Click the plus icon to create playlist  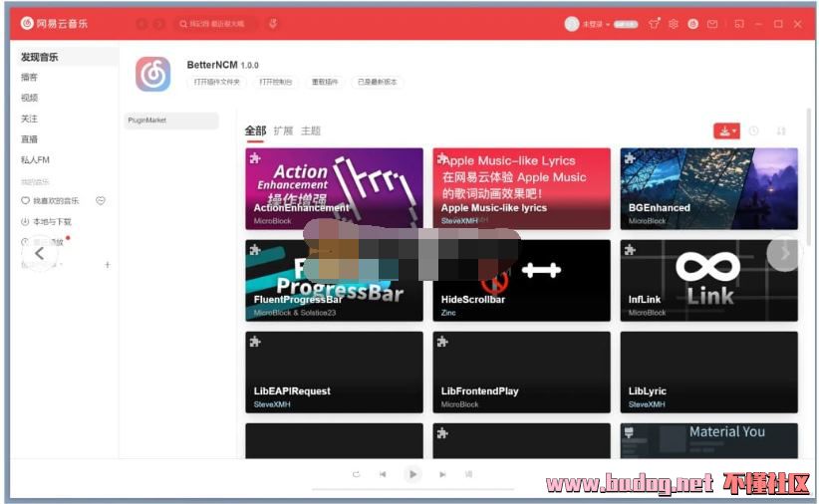pos(108,265)
